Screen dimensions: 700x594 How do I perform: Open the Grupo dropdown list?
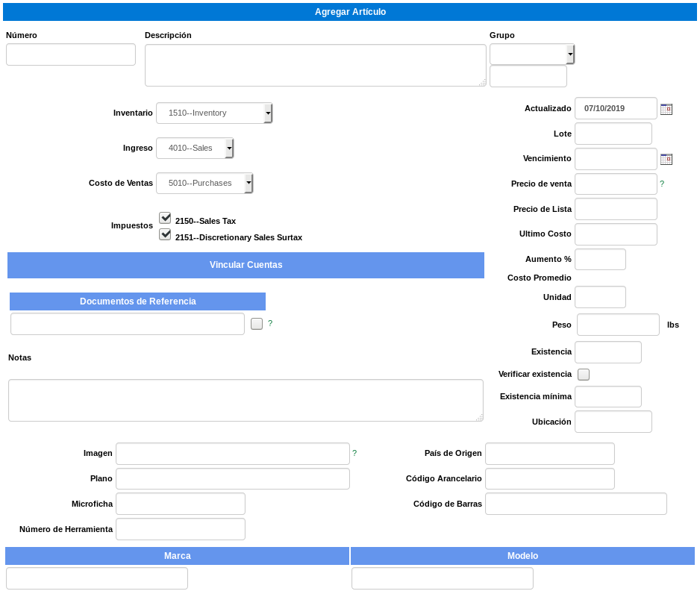(531, 54)
